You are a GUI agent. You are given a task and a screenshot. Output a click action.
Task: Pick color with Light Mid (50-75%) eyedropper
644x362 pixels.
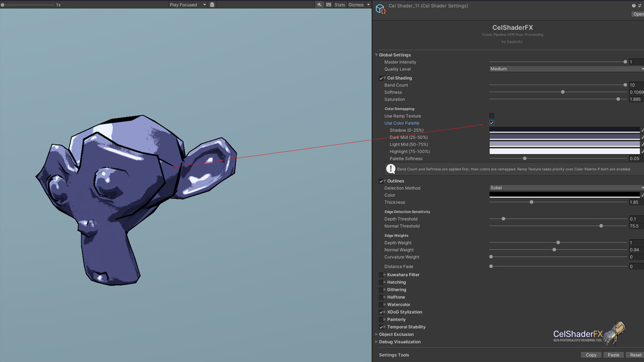(x=642, y=144)
